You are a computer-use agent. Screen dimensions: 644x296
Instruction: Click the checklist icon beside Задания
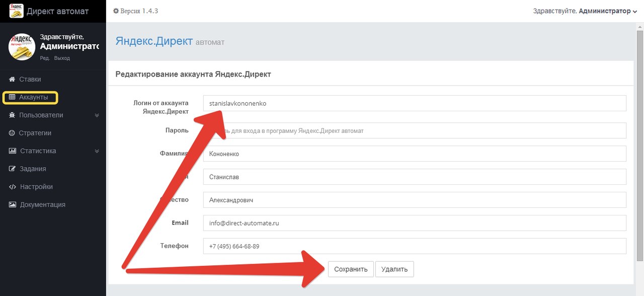pos(12,169)
